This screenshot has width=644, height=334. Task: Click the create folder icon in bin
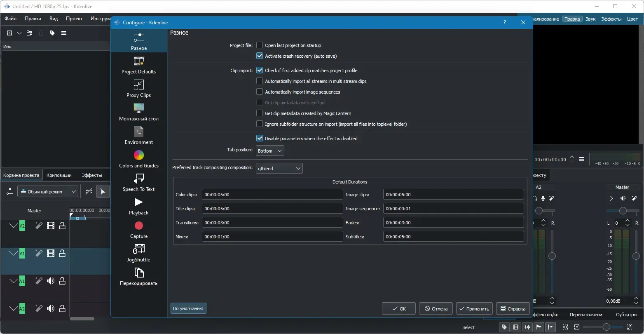point(29,33)
